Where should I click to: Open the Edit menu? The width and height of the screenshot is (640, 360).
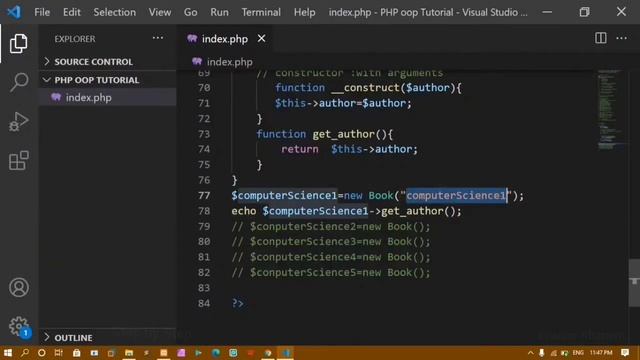[72, 12]
